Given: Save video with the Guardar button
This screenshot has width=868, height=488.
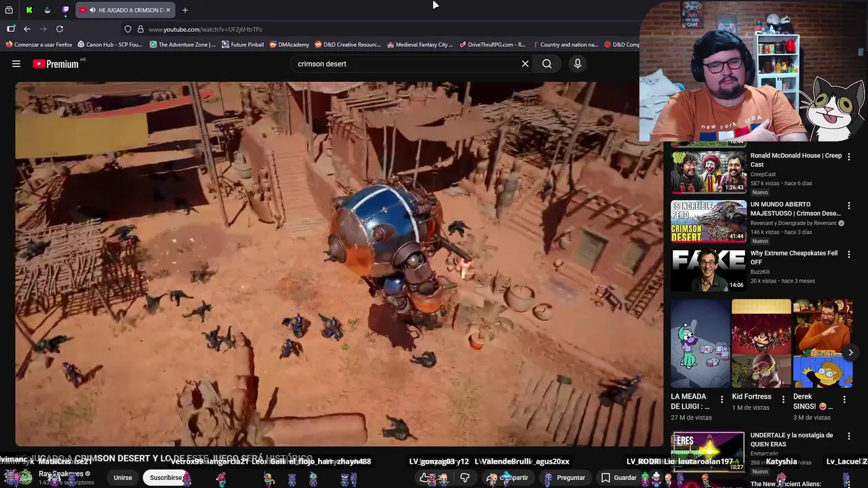Looking at the screenshot, I should [x=618, y=477].
